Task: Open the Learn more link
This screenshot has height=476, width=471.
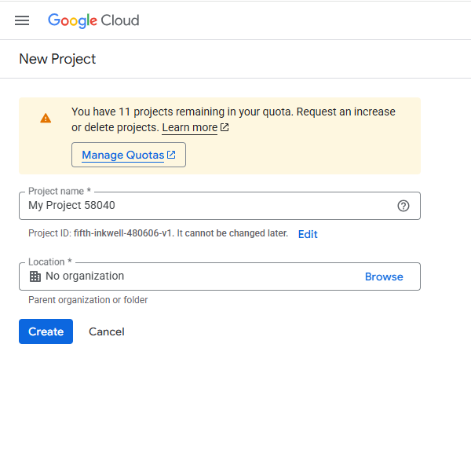Action: click(x=189, y=127)
